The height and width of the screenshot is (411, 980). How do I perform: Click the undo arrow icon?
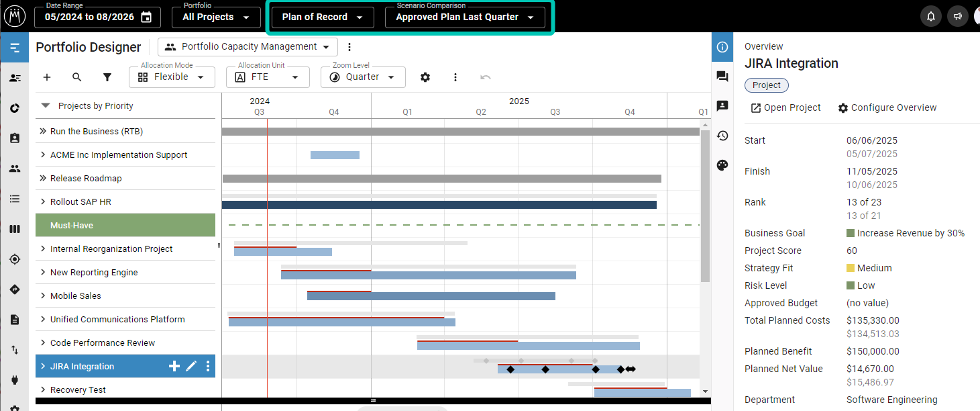[486, 77]
